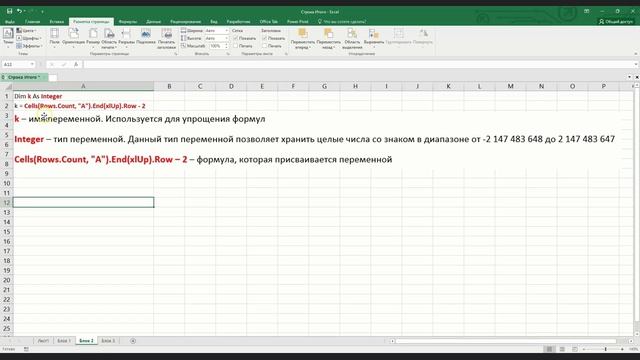Click in the formula bar input area
The width and height of the screenshot is (640, 360).
[358, 64]
